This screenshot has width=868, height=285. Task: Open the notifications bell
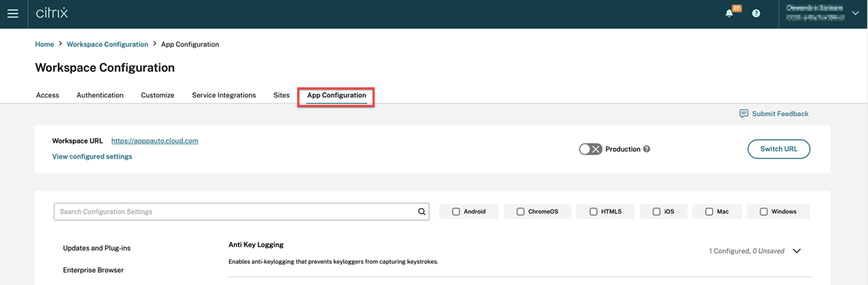click(730, 13)
